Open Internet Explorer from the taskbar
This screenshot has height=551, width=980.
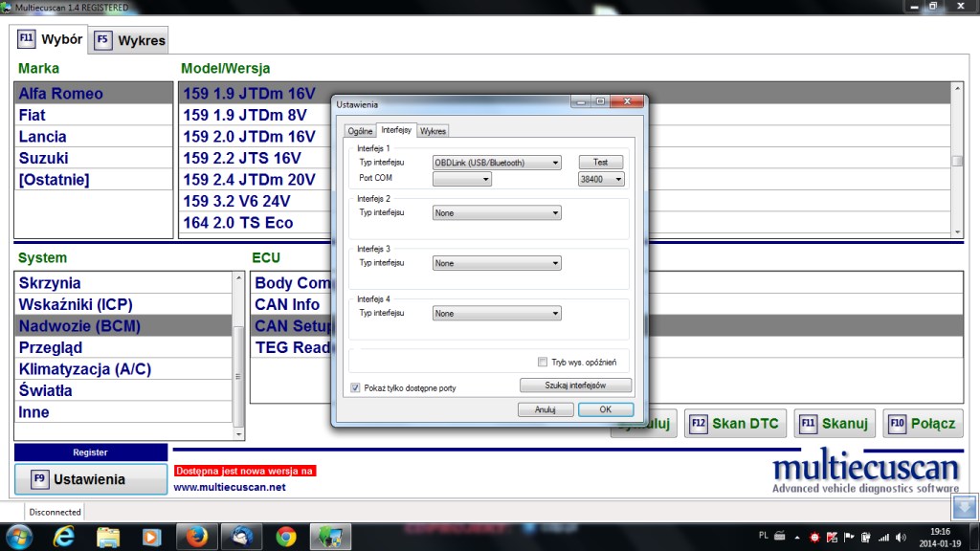(x=64, y=537)
